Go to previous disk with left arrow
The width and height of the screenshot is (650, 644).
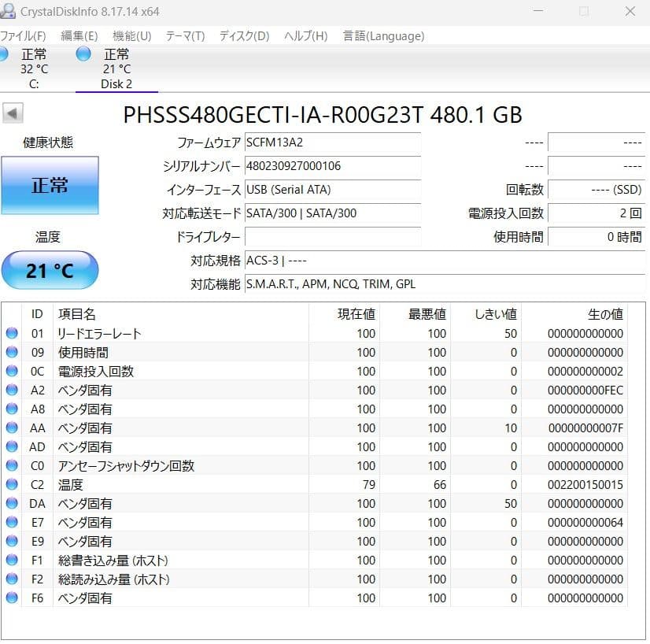pos(13,113)
